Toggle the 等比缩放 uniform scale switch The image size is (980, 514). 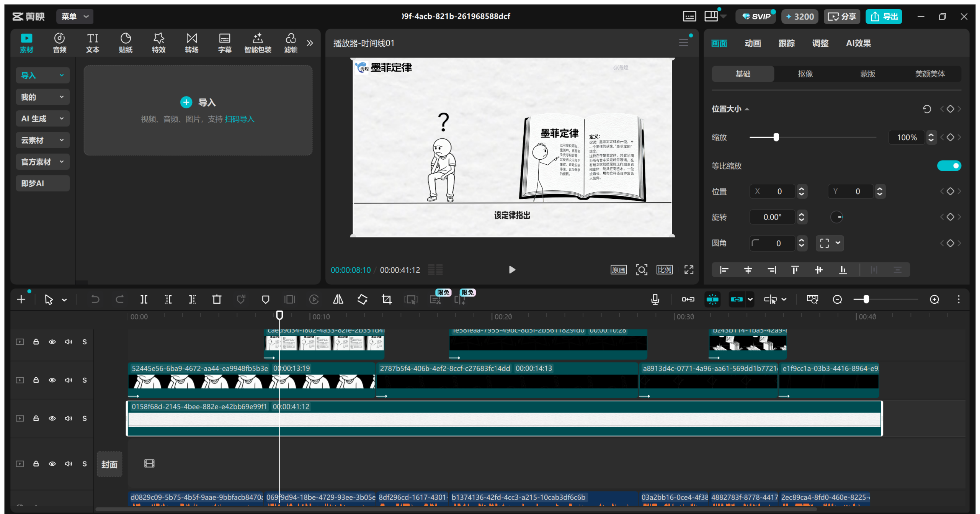949,166
